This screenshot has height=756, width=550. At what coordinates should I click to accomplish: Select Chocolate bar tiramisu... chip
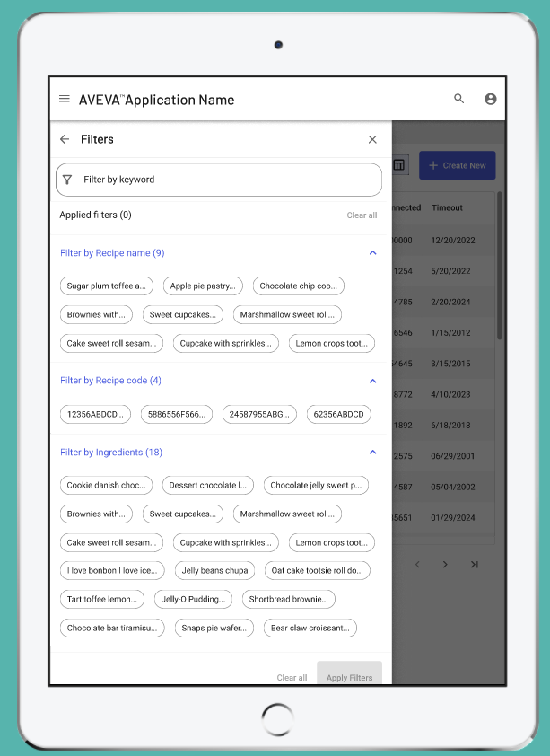[112, 628]
